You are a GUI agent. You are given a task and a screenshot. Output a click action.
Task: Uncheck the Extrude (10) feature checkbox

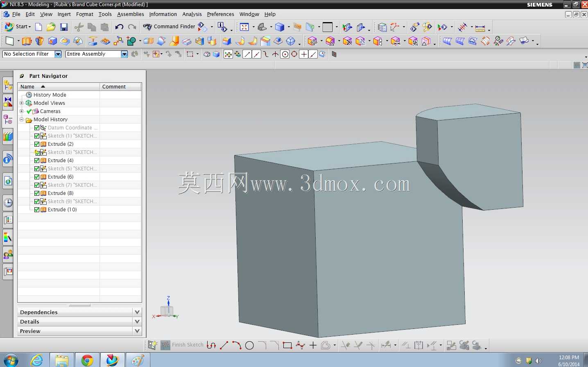tap(37, 210)
